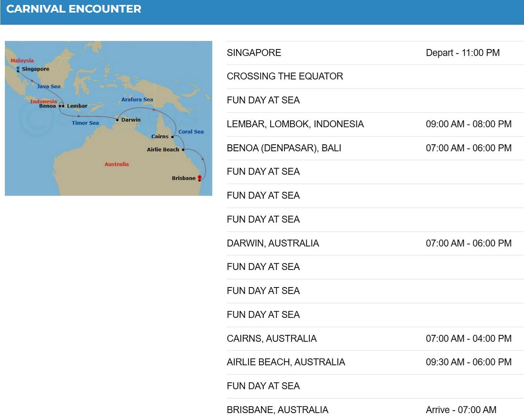The height and width of the screenshot is (420, 524).
Task: Select AIRLIE BEACH, AUSTRALIA in the itinerary
Action: [x=286, y=362]
